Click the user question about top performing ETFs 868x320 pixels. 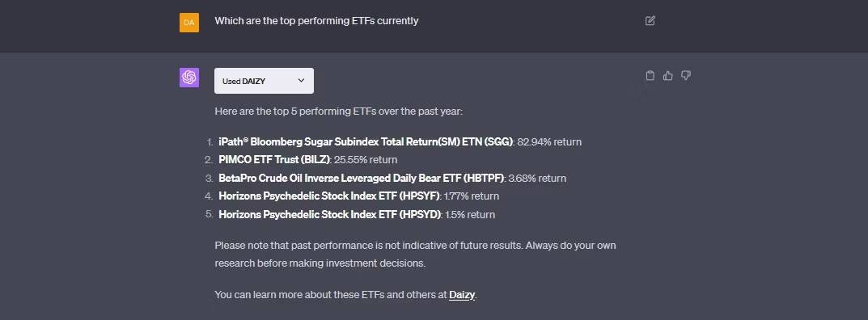[x=316, y=21]
